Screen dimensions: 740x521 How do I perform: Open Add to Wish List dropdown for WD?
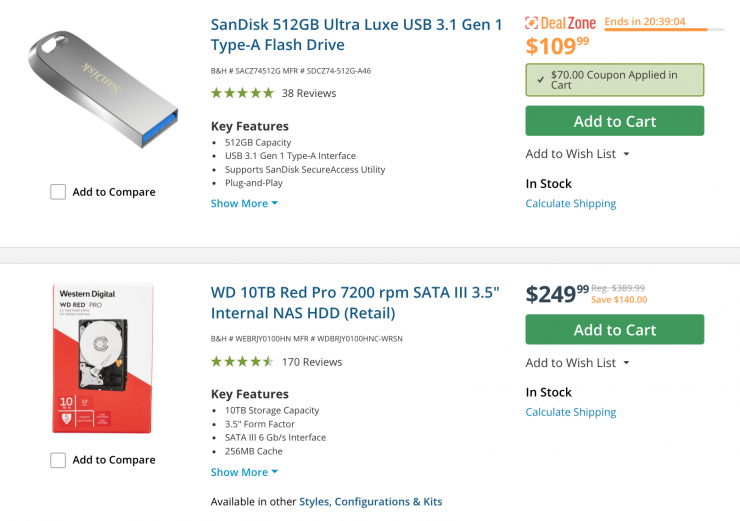point(578,363)
